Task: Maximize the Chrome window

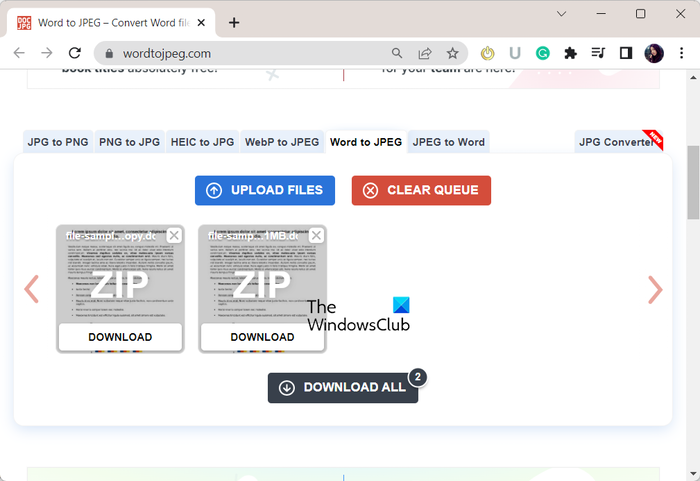Action: (640, 14)
